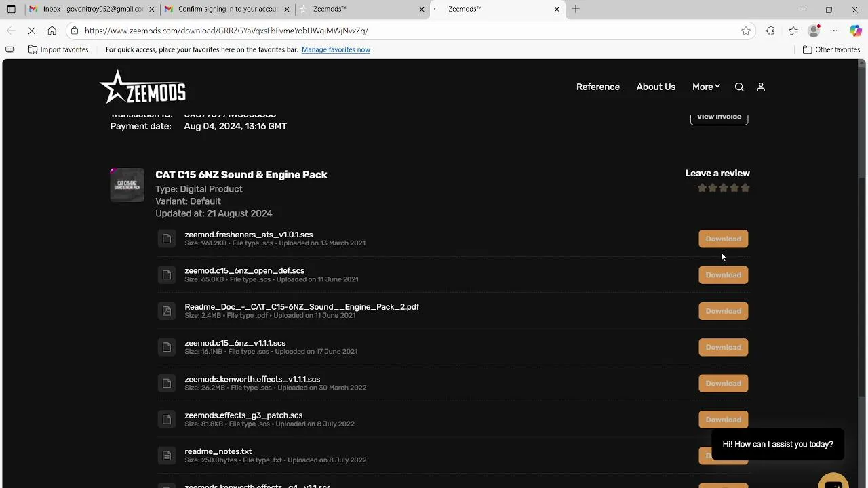Screen dimensions: 868x488
Task: Click file icon for zeemods.effects_g3_patch.scs
Action: click(167, 420)
